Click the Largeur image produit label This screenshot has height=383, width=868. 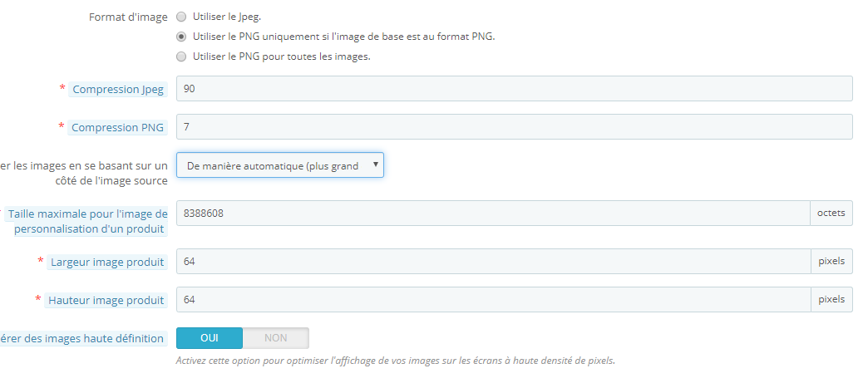(107, 262)
